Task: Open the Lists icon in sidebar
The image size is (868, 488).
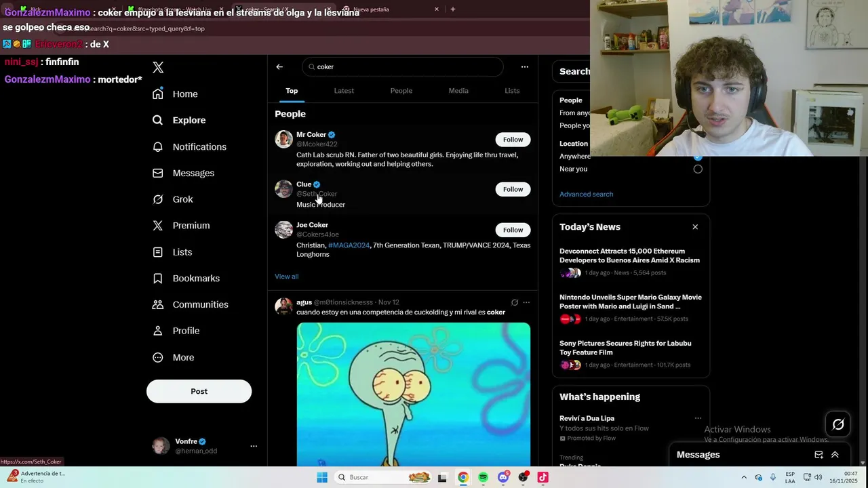Action: coord(158,252)
